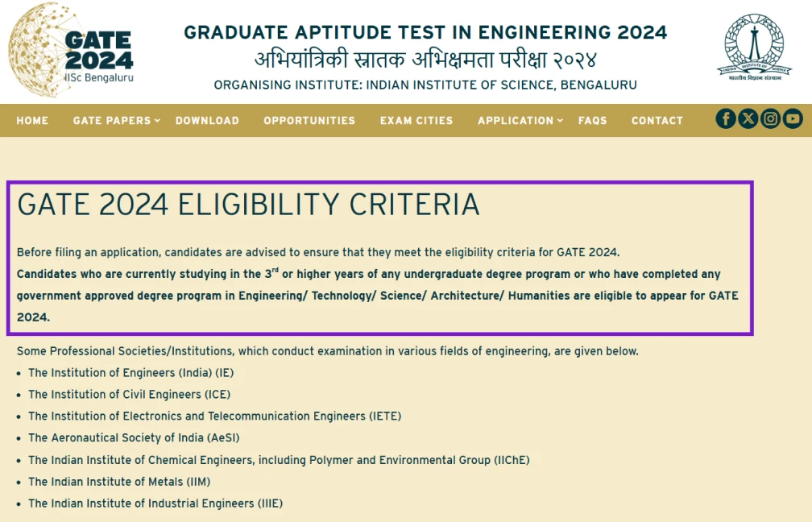Screen dimensions: 812x522
Task: Open the Facebook social icon
Action: 726,119
